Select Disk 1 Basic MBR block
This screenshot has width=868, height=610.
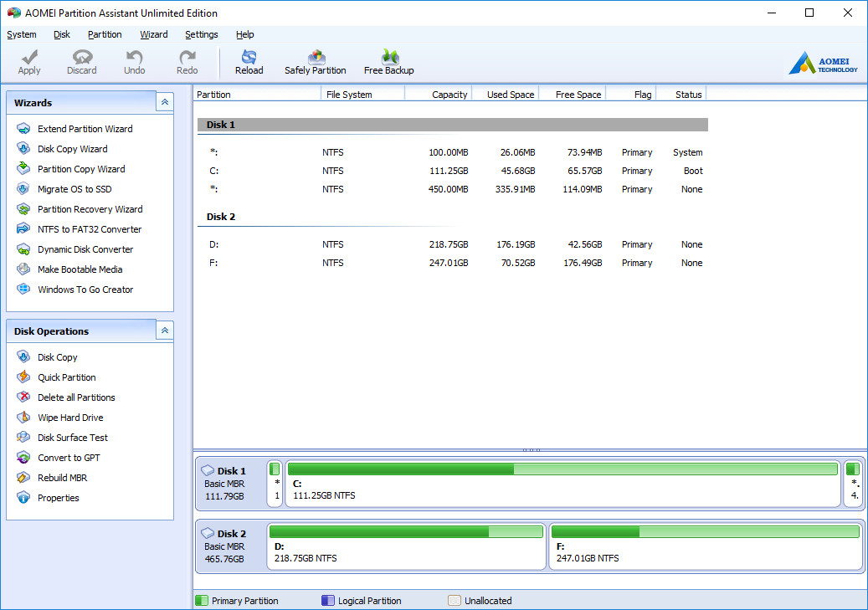tap(231, 484)
